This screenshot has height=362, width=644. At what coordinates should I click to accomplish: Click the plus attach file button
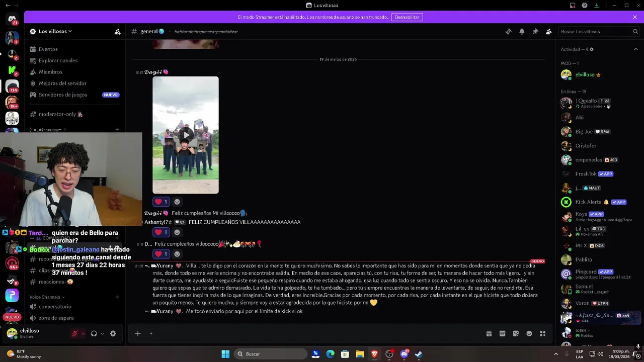point(137,333)
